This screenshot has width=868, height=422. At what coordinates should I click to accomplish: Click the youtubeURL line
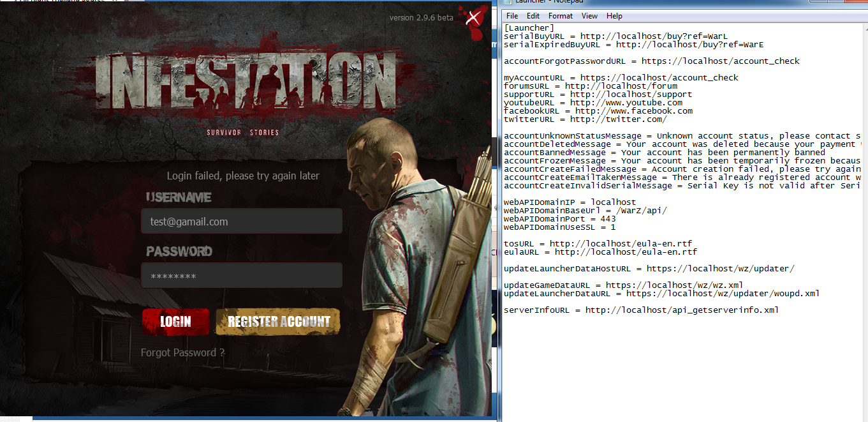[x=593, y=103]
